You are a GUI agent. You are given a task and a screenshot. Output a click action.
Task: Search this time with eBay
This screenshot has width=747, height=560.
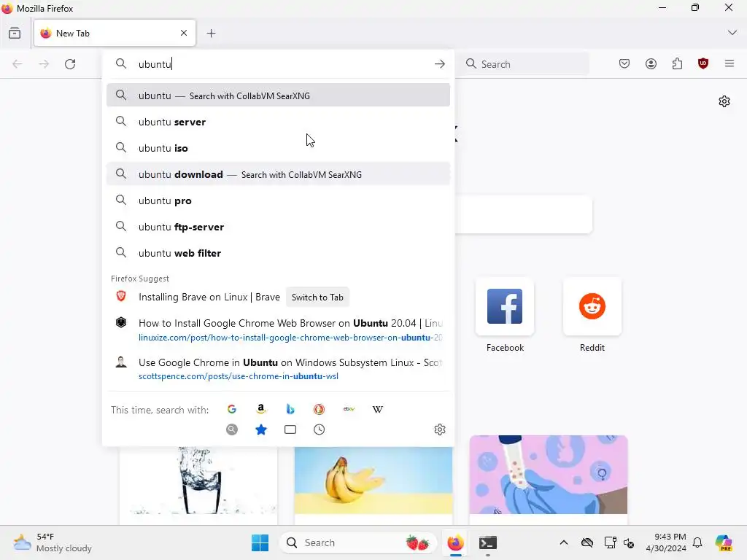coord(349,409)
